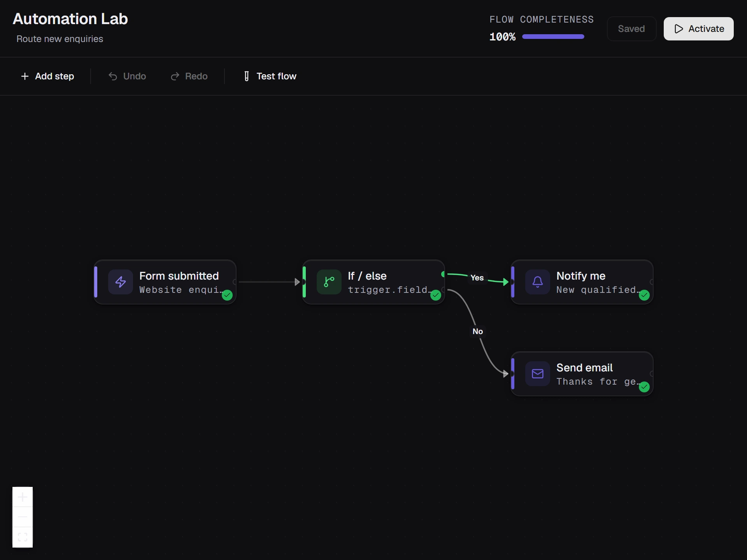Click the green checkmark on Notify me node
This screenshot has height=560, width=747.
[644, 295]
